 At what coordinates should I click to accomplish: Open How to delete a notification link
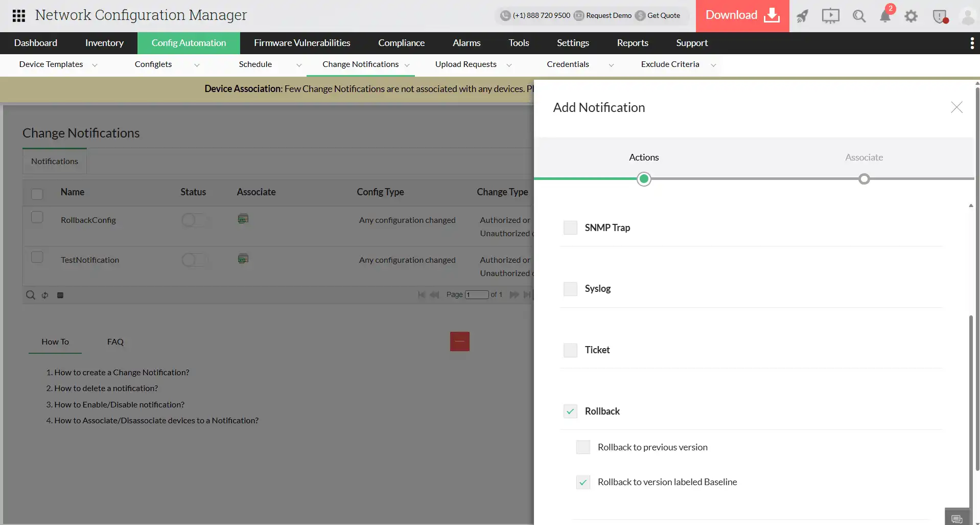coord(106,388)
